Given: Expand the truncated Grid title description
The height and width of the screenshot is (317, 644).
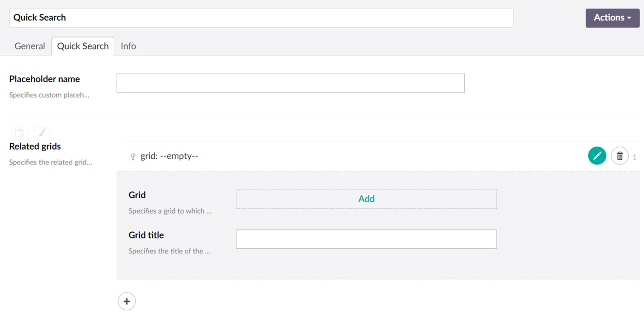Looking at the screenshot, I should coord(169,251).
